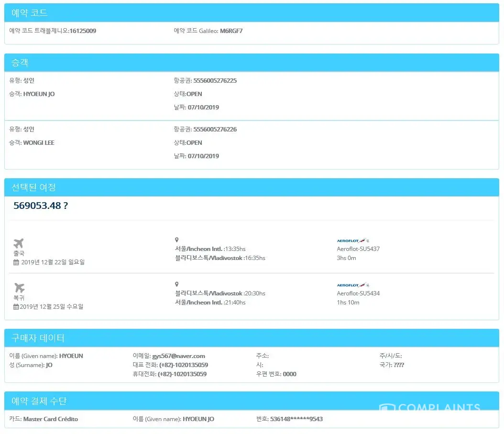Click the departure airplane icon above 출국

pos(19,243)
